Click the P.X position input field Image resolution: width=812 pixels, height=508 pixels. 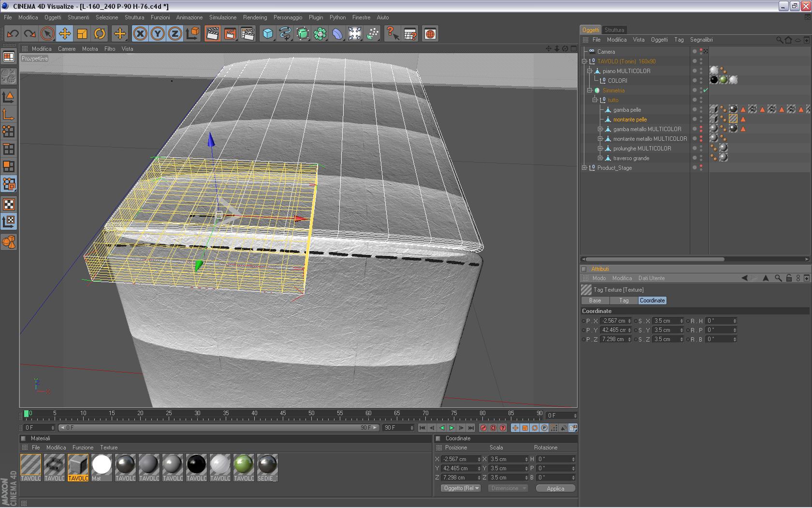614,321
